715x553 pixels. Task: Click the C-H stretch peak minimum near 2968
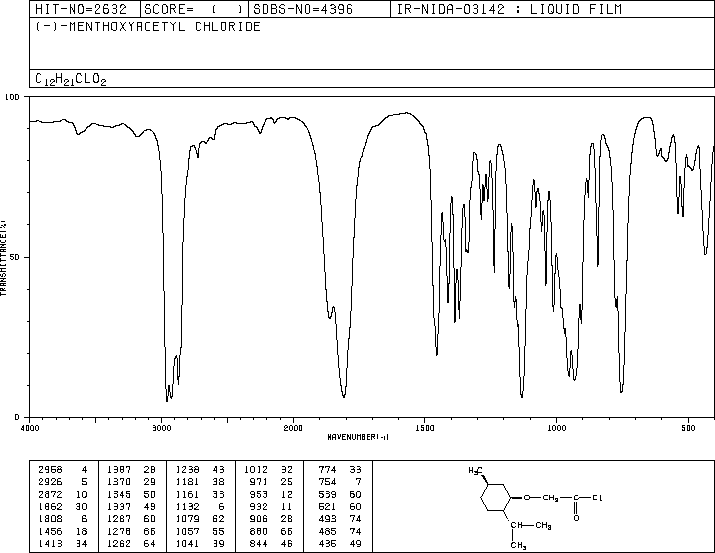(167, 400)
